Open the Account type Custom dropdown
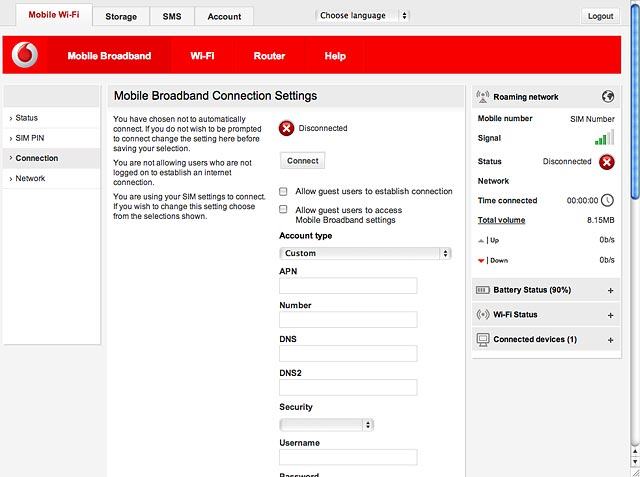The width and height of the screenshot is (640, 477). (365, 253)
